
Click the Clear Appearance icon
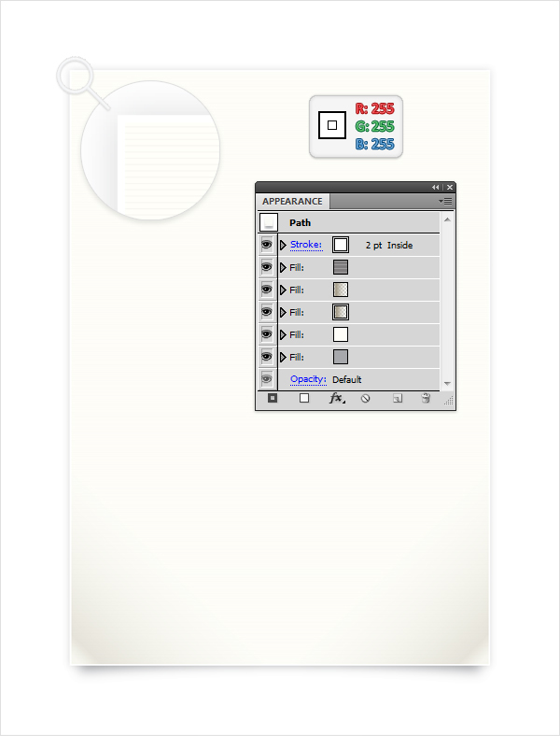pyautogui.click(x=365, y=399)
